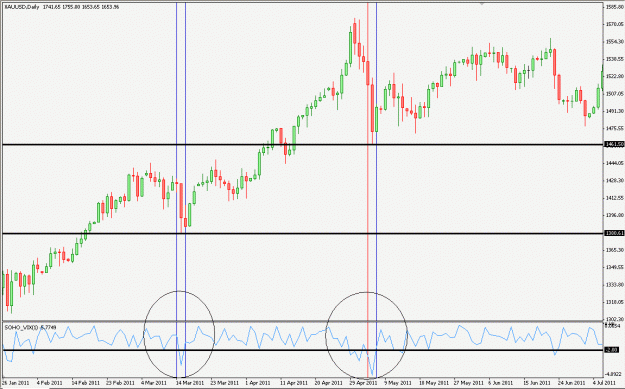This screenshot has width=625, height=389.
Task: Click the 4 Jul 2011 date label
Action: pyautogui.click(x=605, y=383)
